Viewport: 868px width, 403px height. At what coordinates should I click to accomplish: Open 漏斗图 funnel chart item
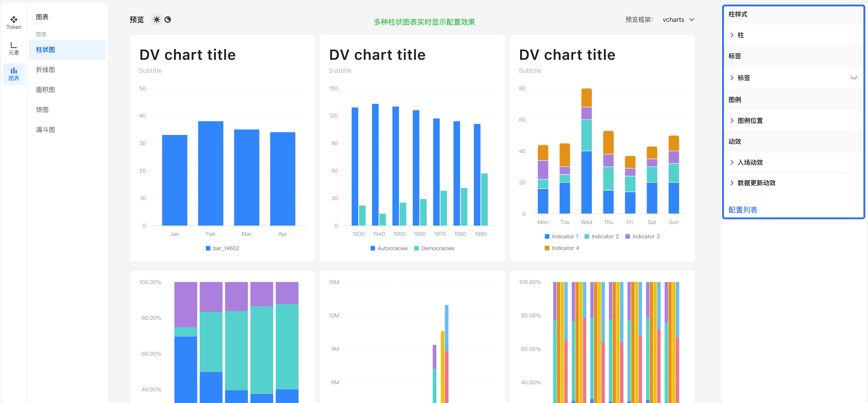click(45, 129)
